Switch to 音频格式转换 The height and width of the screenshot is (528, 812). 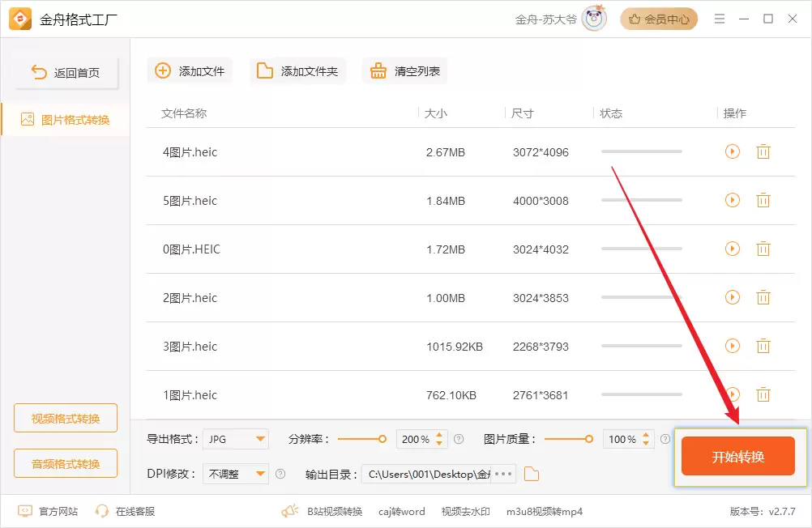click(66, 463)
